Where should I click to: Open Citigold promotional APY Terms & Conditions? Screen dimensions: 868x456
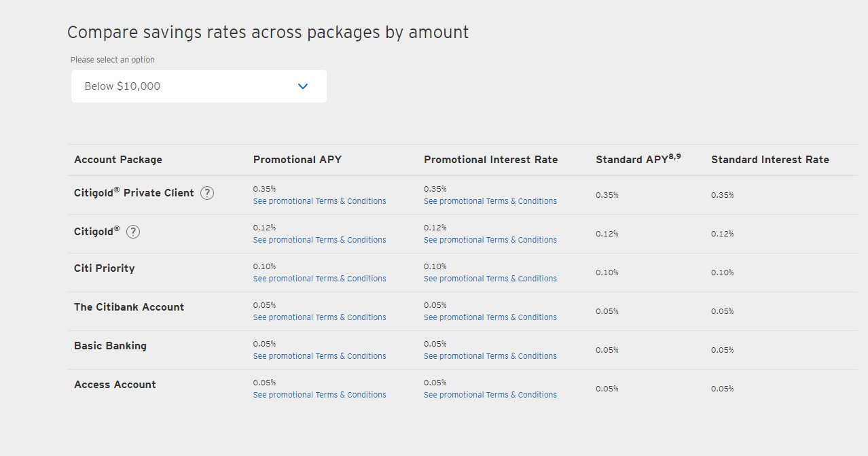point(319,240)
